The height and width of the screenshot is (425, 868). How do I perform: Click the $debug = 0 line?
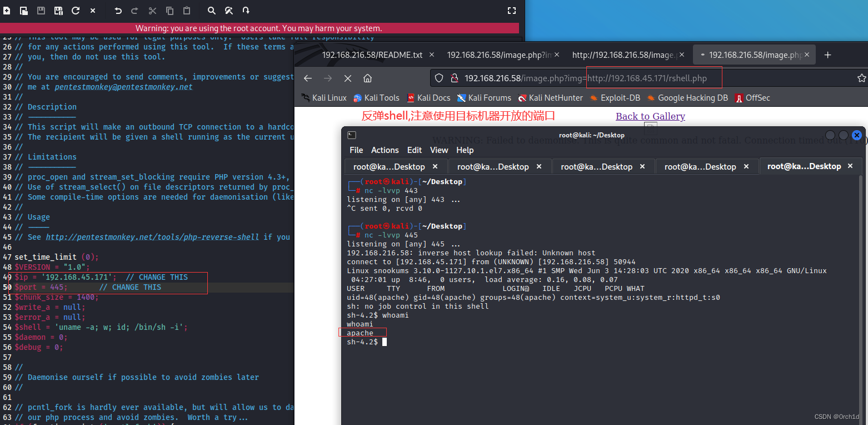(39, 347)
